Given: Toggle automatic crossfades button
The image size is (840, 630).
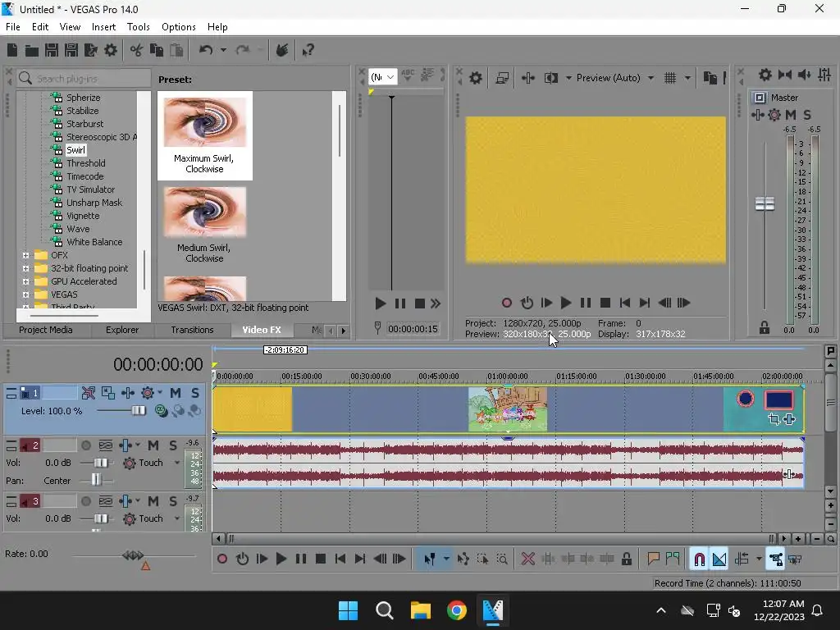Looking at the screenshot, I should pos(719,559).
